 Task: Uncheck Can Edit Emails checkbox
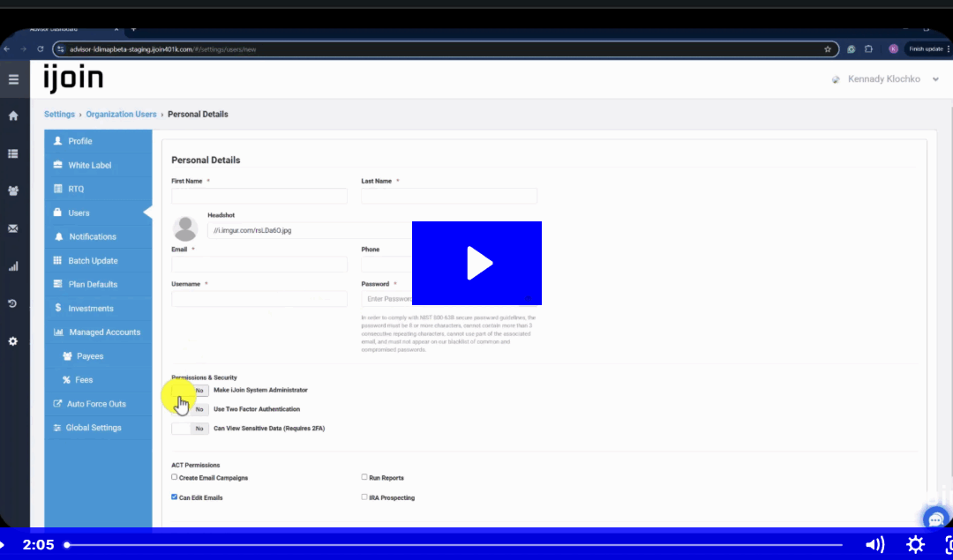click(x=175, y=497)
